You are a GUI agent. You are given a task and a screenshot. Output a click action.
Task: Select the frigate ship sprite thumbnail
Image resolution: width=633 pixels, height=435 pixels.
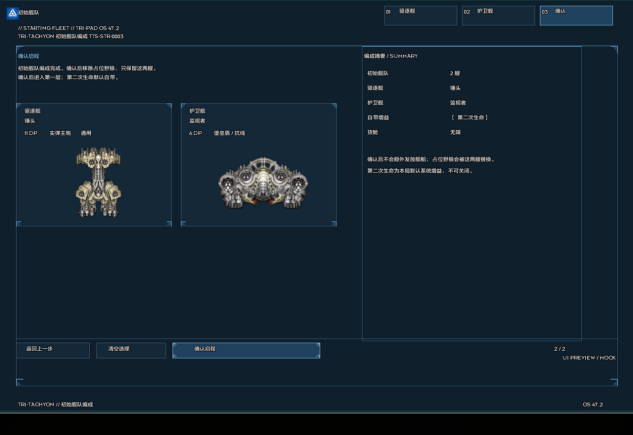point(263,183)
